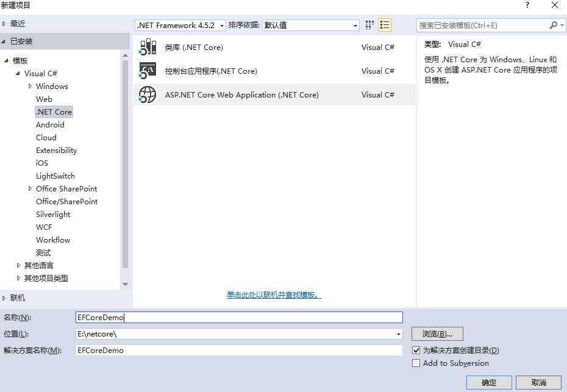Select LightSwitch template category
567x392 pixels.
tap(55, 176)
